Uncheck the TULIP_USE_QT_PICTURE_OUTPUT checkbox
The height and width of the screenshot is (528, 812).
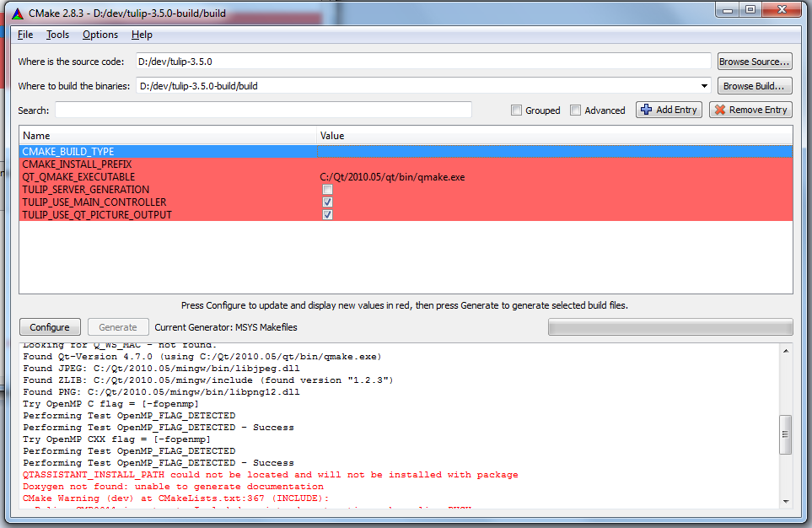pyautogui.click(x=327, y=214)
